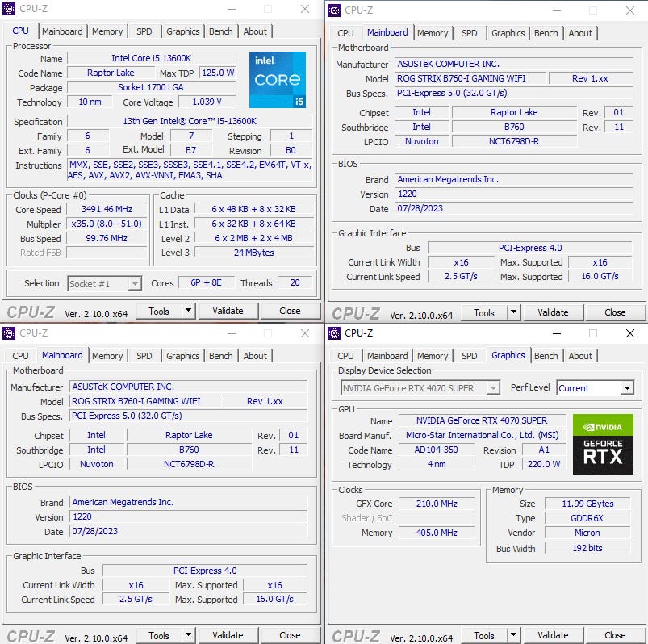
Task: Open Tools arrow in upper-right Mainboard window
Action: coord(513,312)
